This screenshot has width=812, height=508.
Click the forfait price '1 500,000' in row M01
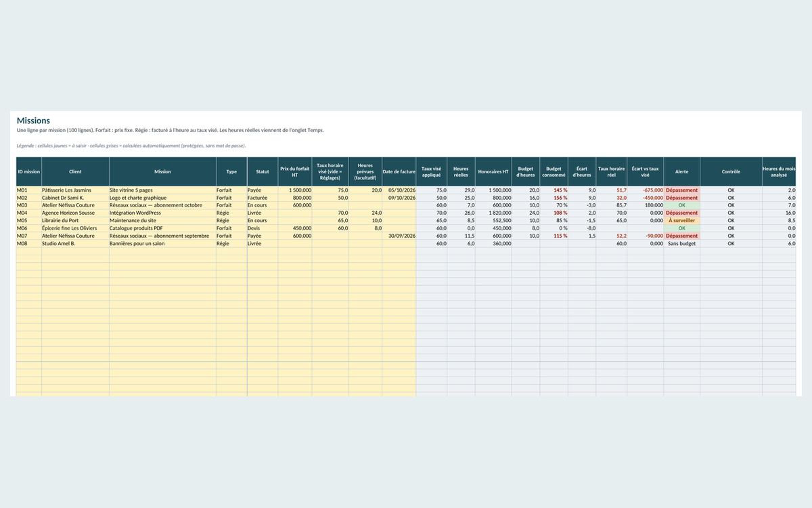(295, 190)
